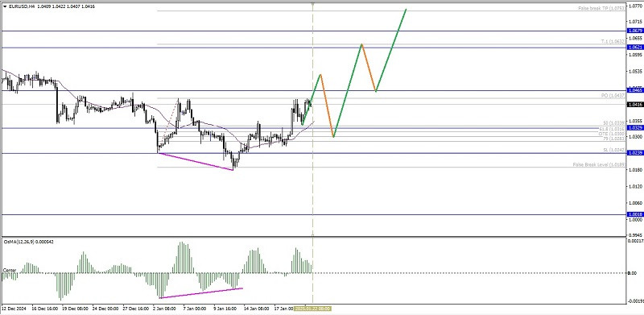This screenshot has width=644, height=315.
Task: Select the False Break Level (1.0189) label
Action: tap(599, 164)
